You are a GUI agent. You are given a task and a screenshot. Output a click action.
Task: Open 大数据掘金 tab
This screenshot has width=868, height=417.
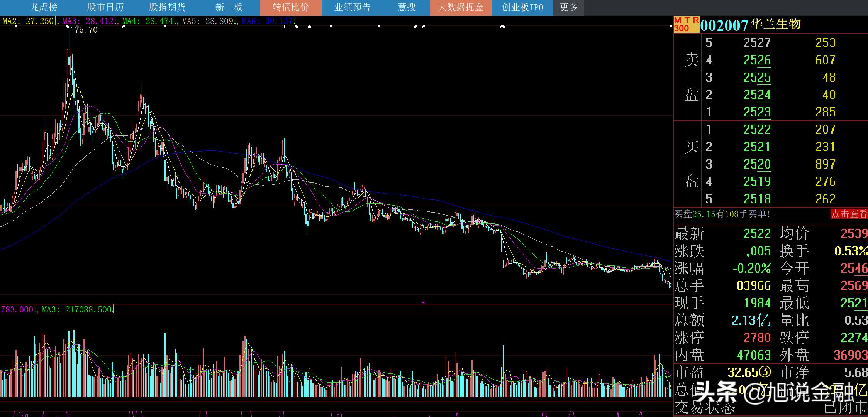point(460,7)
